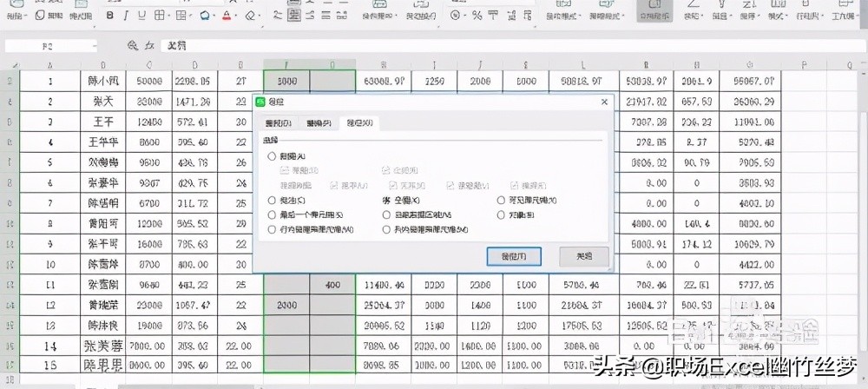Toggle italic formatting in the toolbar
Screen dimensions: 868x389
(126, 16)
